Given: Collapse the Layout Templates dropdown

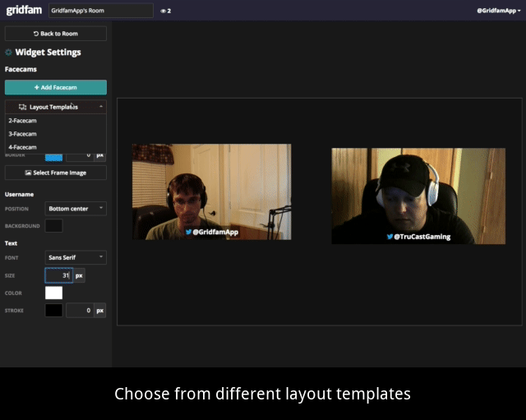Looking at the screenshot, I should point(56,107).
